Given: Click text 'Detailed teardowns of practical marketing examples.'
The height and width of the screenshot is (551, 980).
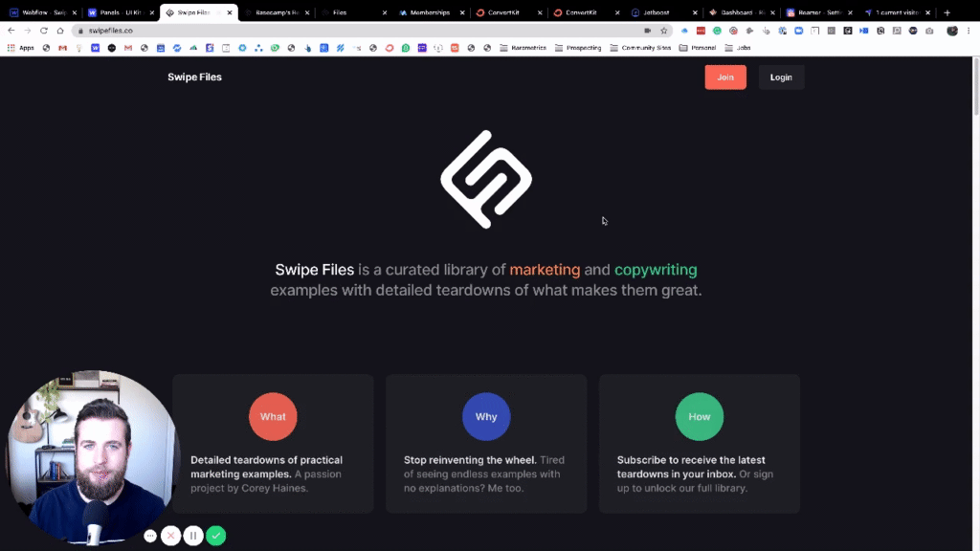Looking at the screenshot, I should [266, 467].
